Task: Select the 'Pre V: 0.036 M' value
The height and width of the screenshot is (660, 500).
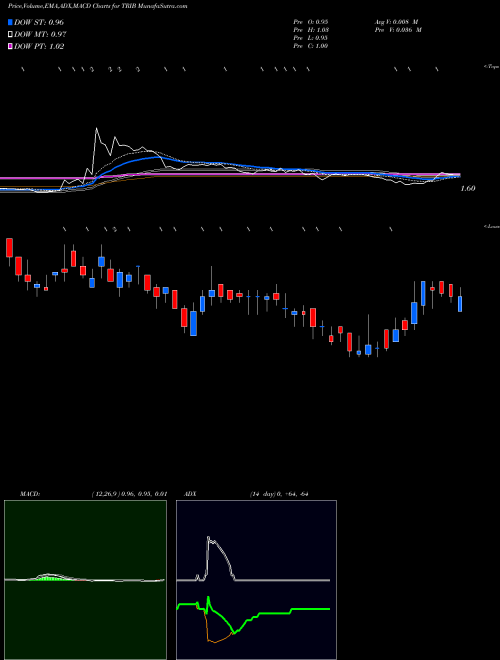Action: click(x=399, y=30)
